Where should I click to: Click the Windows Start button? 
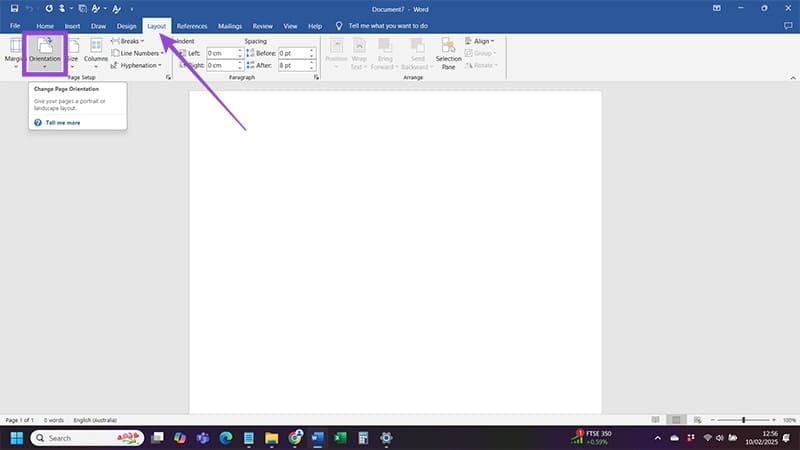[x=17, y=438]
